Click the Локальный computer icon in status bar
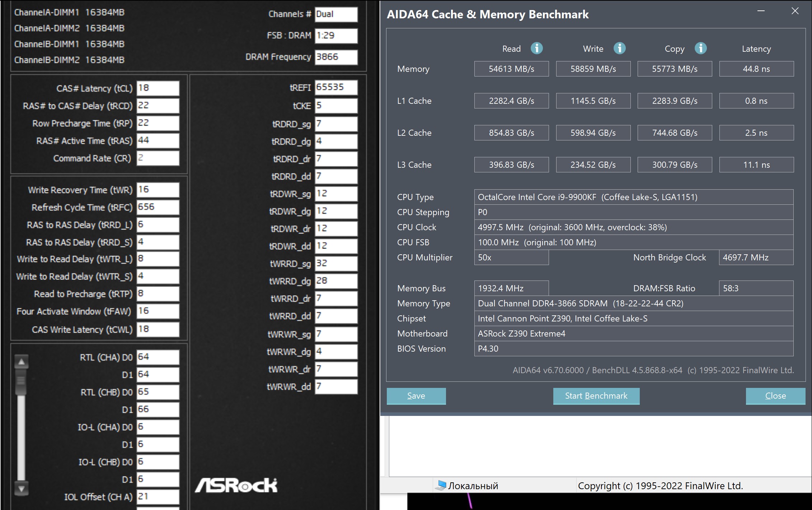This screenshot has width=812, height=510. pos(440,486)
